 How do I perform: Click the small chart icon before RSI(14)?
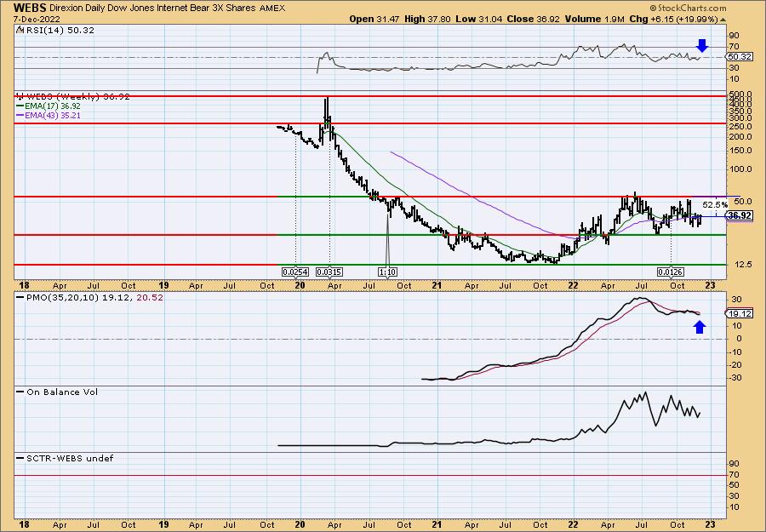[x=20, y=31]
